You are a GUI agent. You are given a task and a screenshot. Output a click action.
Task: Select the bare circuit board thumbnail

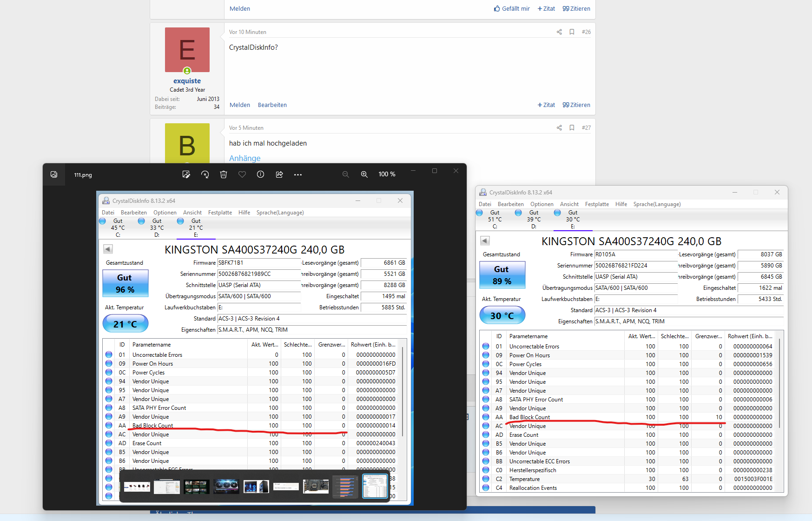(x=316, y=487)
